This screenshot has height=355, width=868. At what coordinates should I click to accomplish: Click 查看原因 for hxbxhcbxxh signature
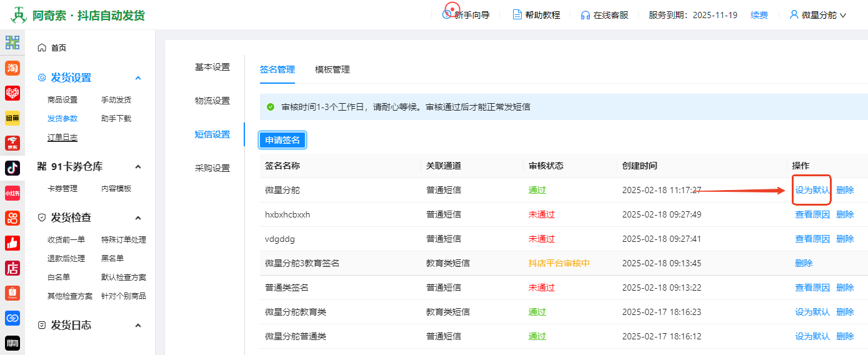(x=812, y=214)
